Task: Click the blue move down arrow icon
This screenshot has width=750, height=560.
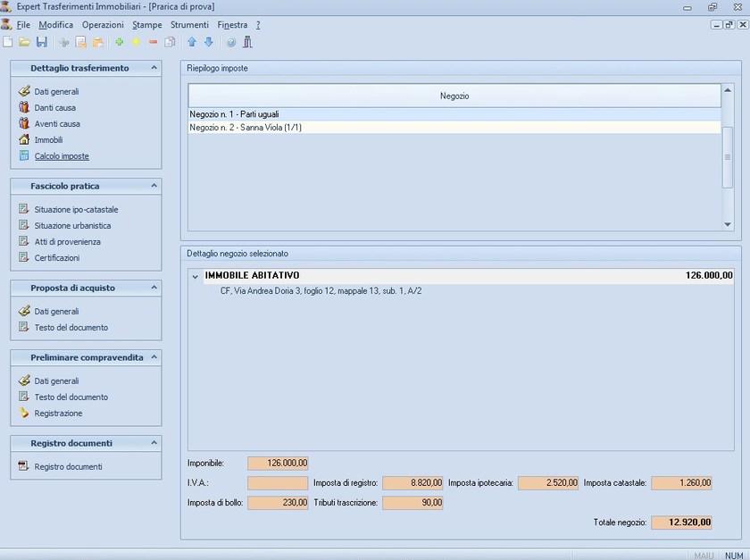Action: (209, 42)
